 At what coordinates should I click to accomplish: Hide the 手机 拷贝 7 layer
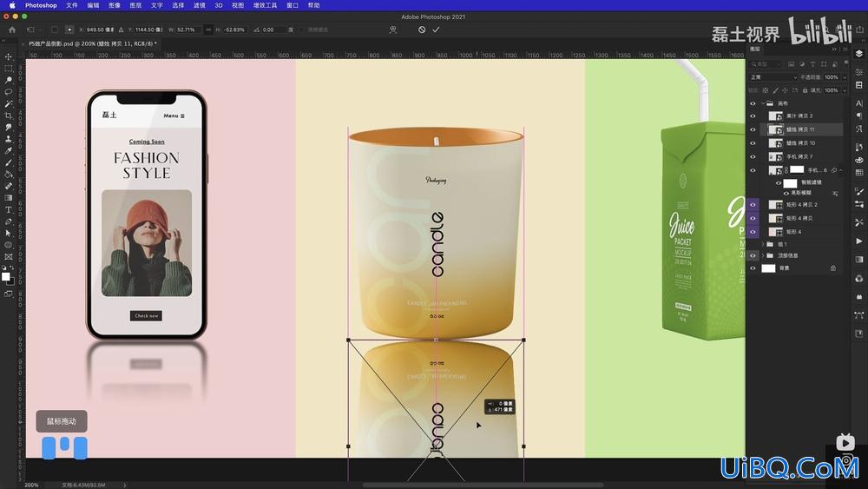point(753,156)
